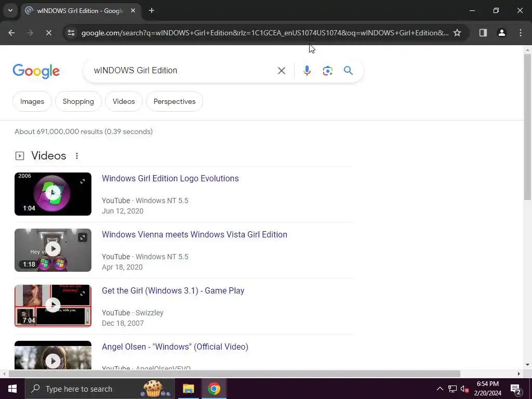
Task: Click the result count text About 691,000,000 results
Action: tap(84, 131)
